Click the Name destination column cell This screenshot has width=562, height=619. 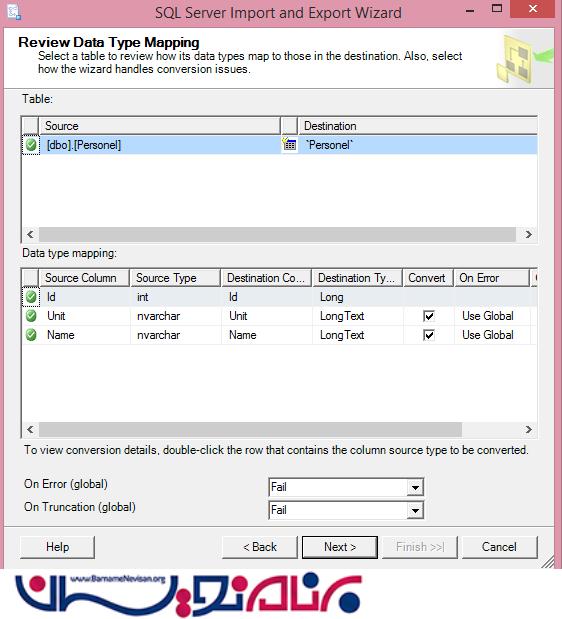click(267, 335)
